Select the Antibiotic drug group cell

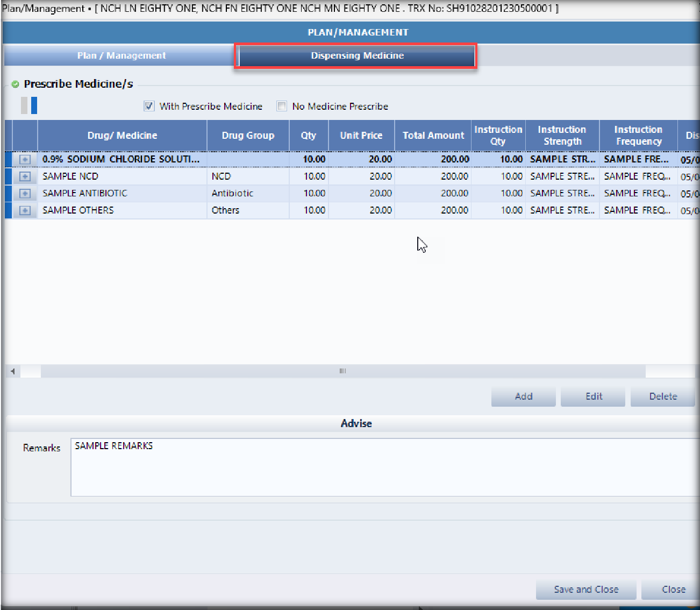click(x=247, y=194)
